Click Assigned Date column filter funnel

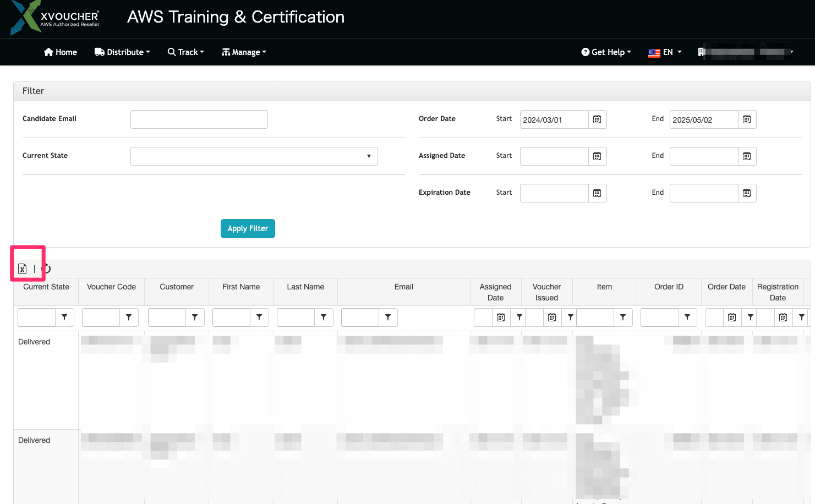coord(519,317)
